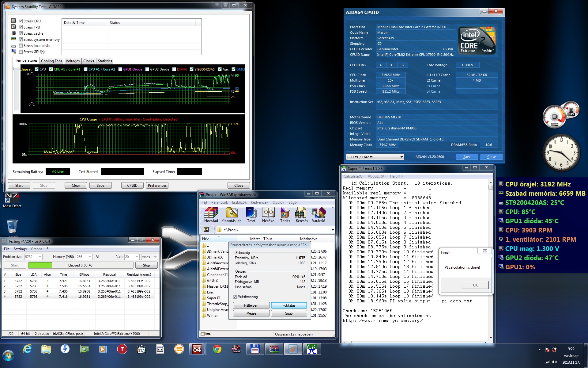Launch the Varázsló wizard icon
The image size is (588, 368).
click(318, 215)
